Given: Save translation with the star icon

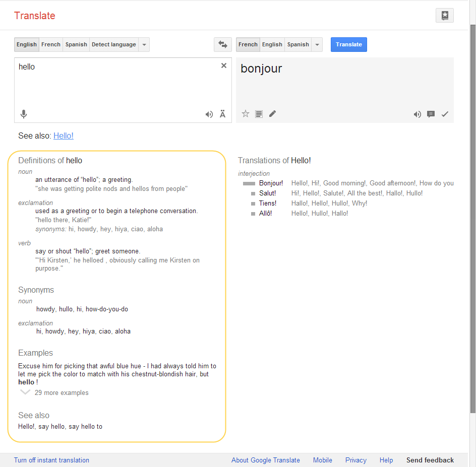Looking at the screenshot, I should click(245, 114).
